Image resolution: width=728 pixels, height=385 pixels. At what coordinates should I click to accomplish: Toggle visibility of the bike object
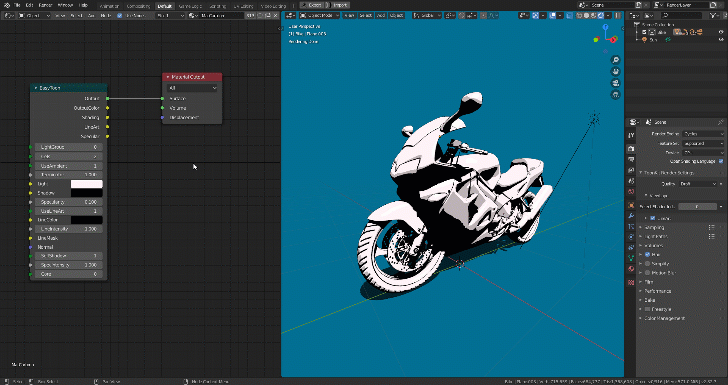pyautogui.click(x=721, y=32)
